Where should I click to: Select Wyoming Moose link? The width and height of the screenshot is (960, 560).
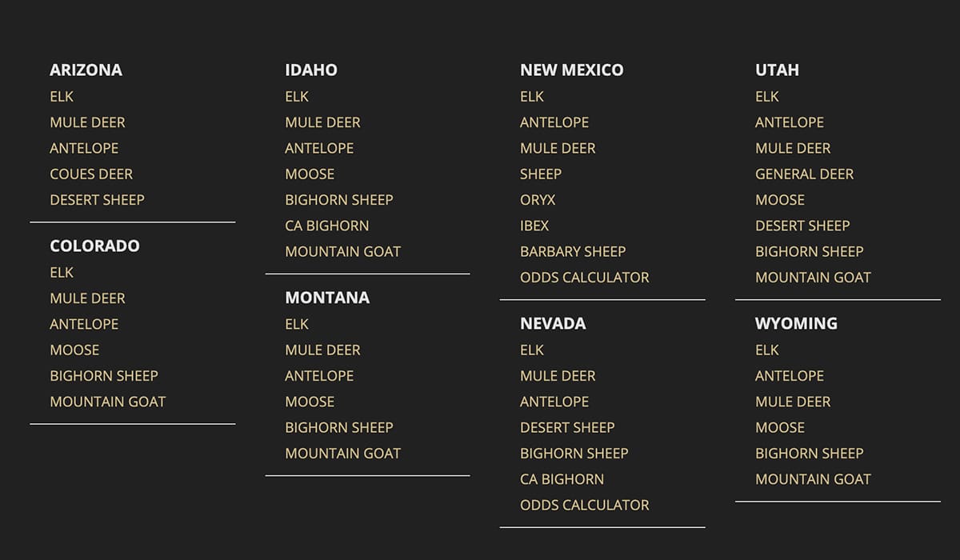(780, 427)
